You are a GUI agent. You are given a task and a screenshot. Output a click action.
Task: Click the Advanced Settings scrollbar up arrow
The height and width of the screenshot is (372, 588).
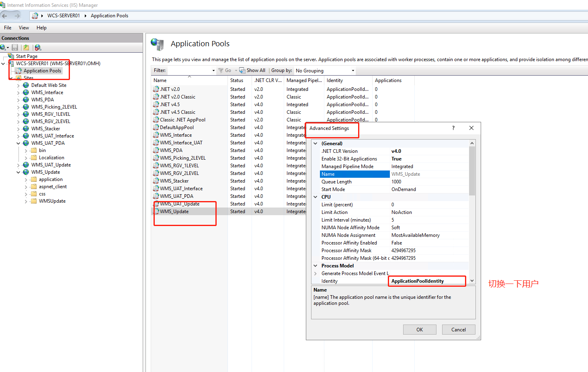click(472, 143)
